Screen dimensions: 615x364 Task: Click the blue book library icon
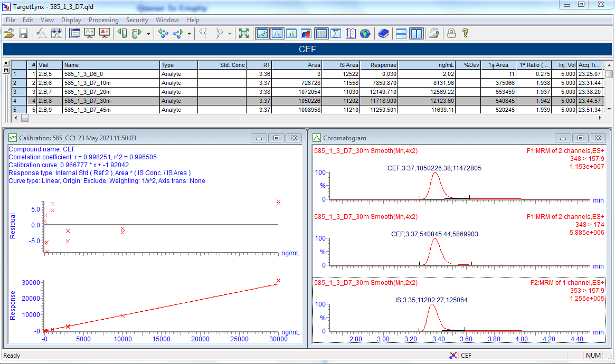coord(383,34)
